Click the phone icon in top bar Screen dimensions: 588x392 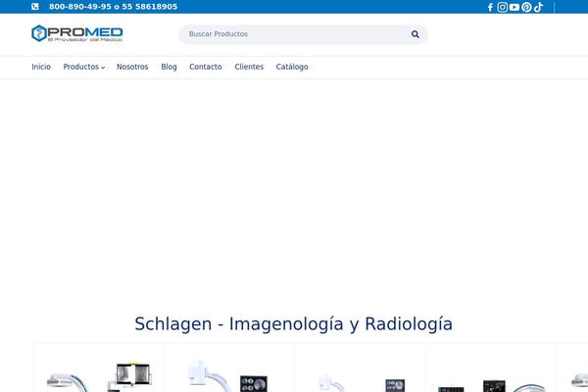(35, 7)
